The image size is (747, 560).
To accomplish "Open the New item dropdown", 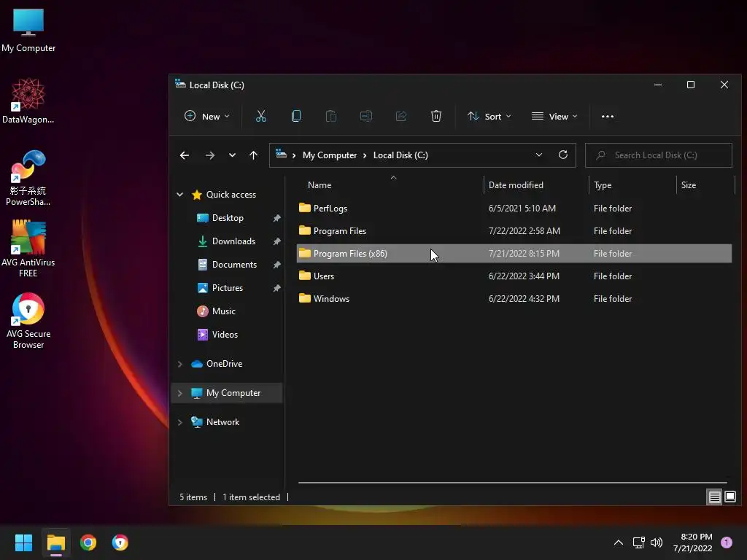I will point(207,116).
